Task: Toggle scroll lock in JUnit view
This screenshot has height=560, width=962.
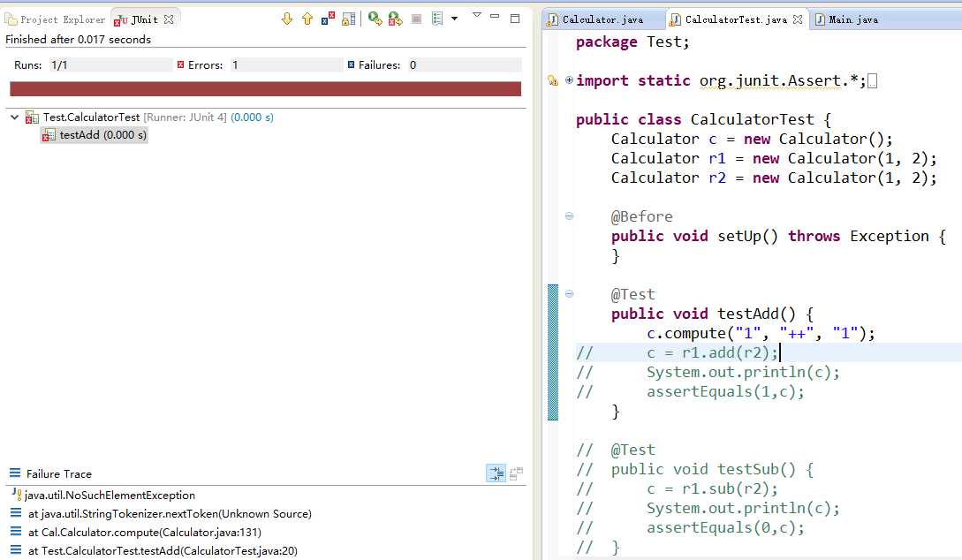Action: tap(348, 19)
